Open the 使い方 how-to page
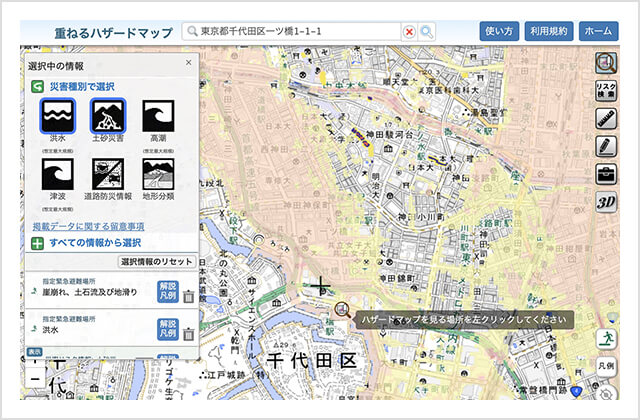The width and height of the screenshot is (640, 420). pos(499,31)
